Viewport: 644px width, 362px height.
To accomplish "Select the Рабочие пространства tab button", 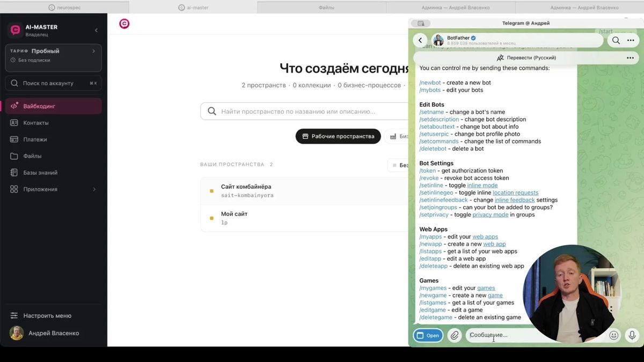I will 338,136.
